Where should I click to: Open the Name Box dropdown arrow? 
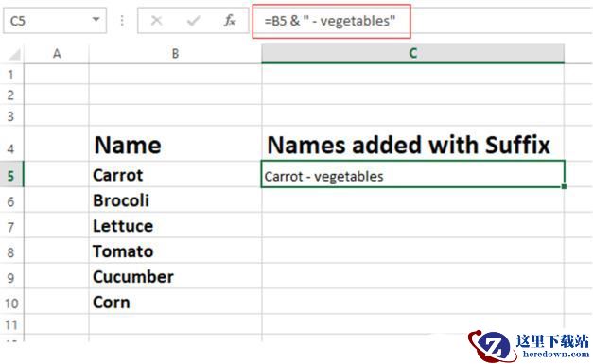tap(96, 20)
